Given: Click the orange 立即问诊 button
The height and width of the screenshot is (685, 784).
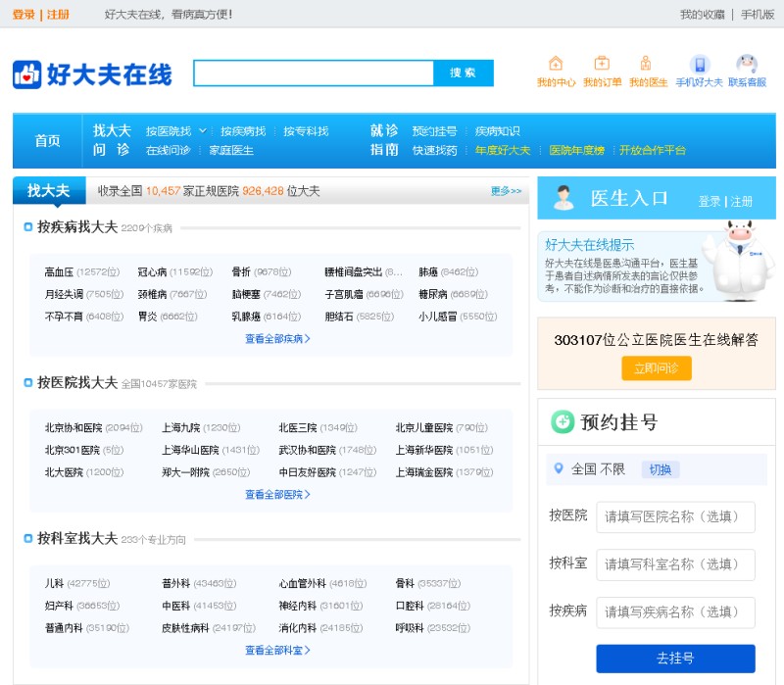Looking at the screenshot, I should click(657, 368).
